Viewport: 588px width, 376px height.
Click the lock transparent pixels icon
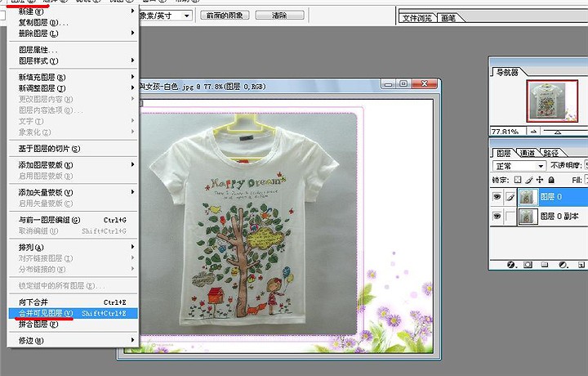click(518, 180)
